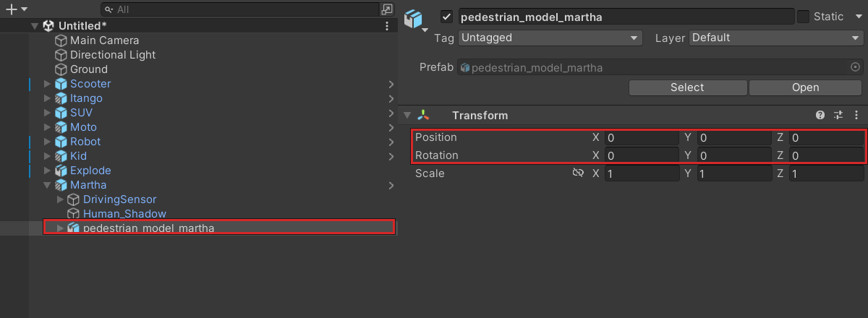Toggle the Scale constrain proportions link icon
868x318 pixels.
point(577,173)
